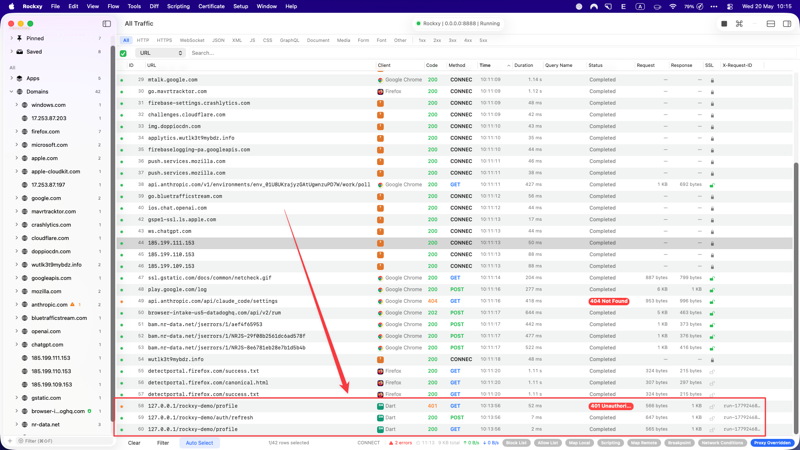The image size is (800, 450).
Task: Expand the Saved section
Action: (11, 52)
